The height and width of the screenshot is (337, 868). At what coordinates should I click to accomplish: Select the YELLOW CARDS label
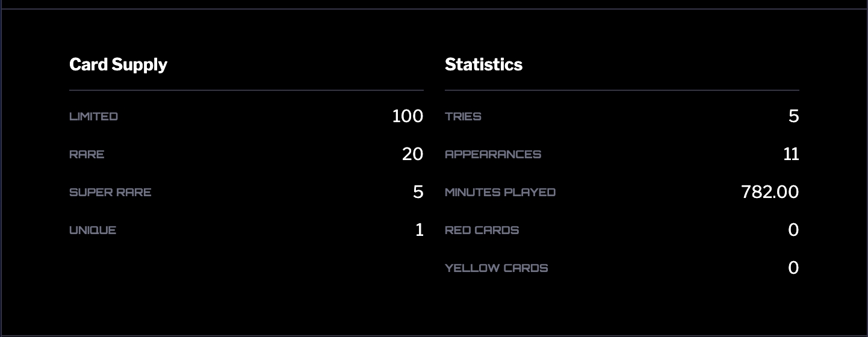497,268
